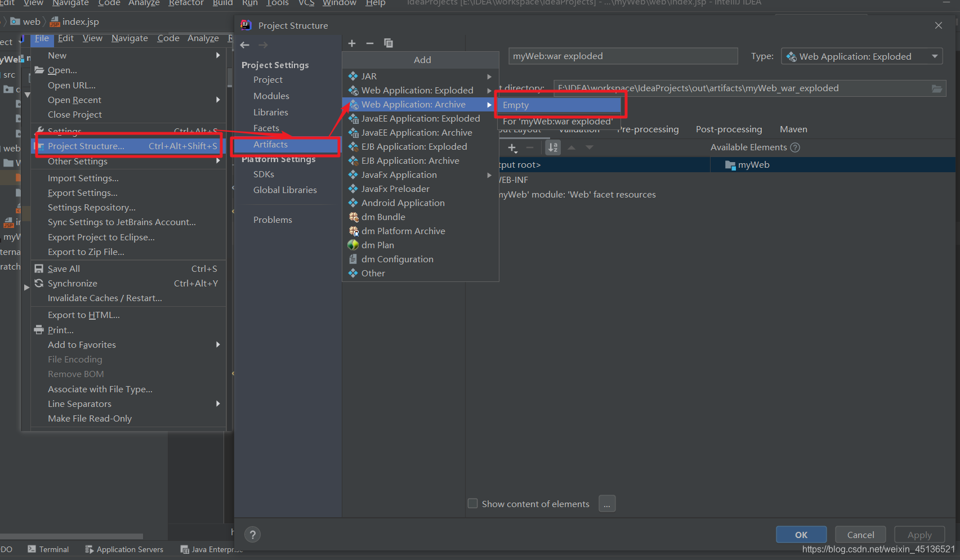Expand the Add to Favorites submenu arrow
Image resolution: width=960 pixels, height=560 pixels.
click(218, 344)
